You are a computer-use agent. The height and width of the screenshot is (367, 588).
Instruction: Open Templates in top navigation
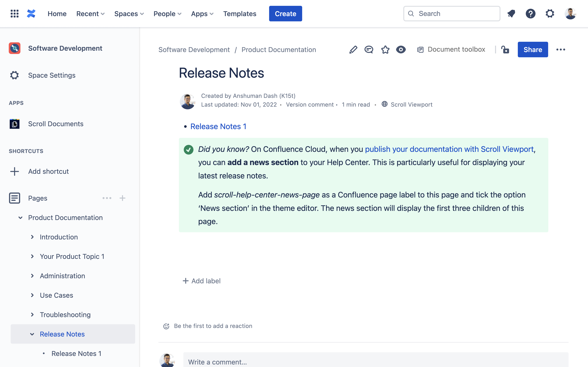[x=240, y=14]
